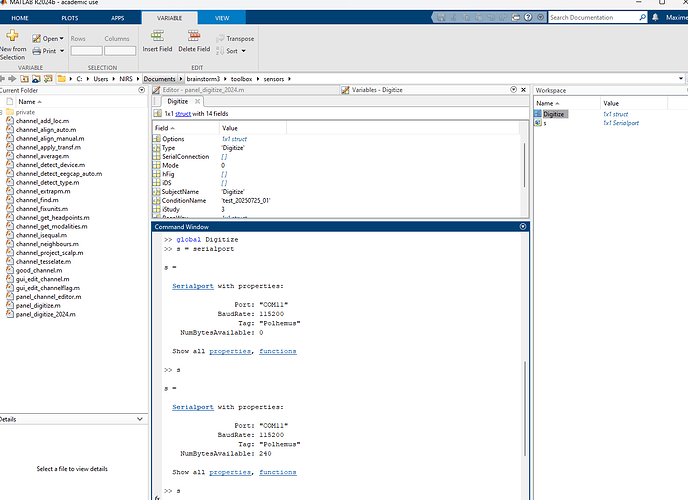
Task: Open the Sort dropdown
Action: pyautogui.click(x=244, y=51)
